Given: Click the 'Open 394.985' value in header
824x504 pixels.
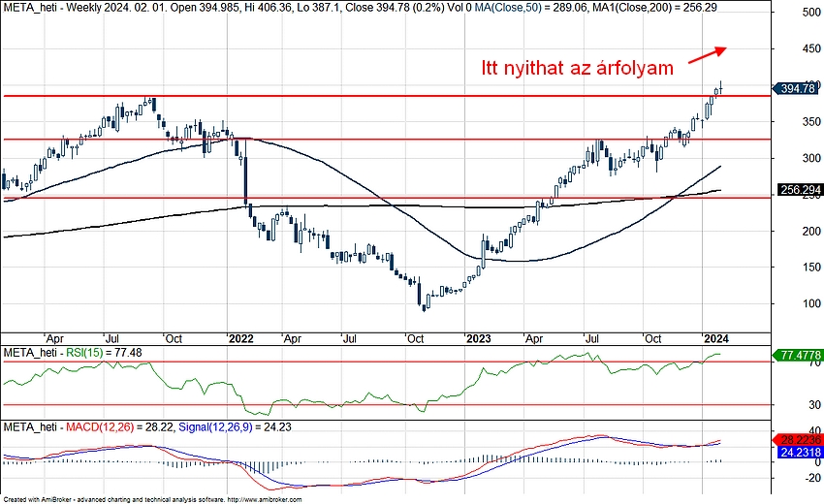Looking at the screenshot, I should coord(205,8).
